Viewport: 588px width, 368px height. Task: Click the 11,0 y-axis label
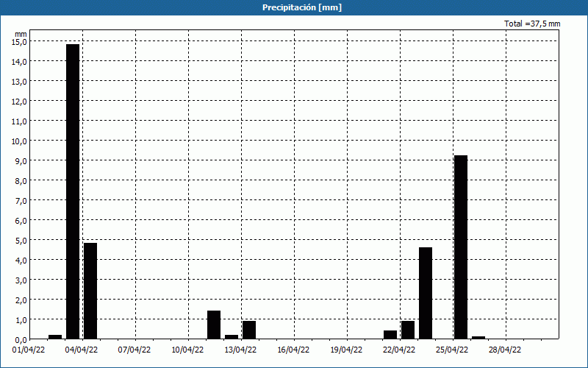19,121
